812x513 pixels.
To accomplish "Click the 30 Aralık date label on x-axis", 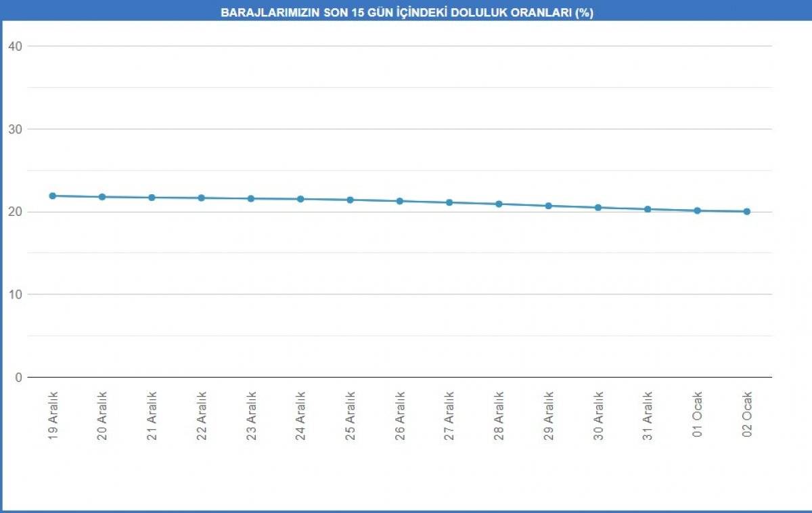I will click(598, 416).
